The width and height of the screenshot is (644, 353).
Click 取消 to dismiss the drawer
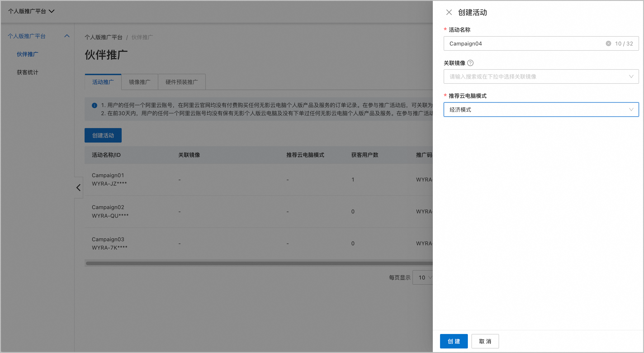485,341
